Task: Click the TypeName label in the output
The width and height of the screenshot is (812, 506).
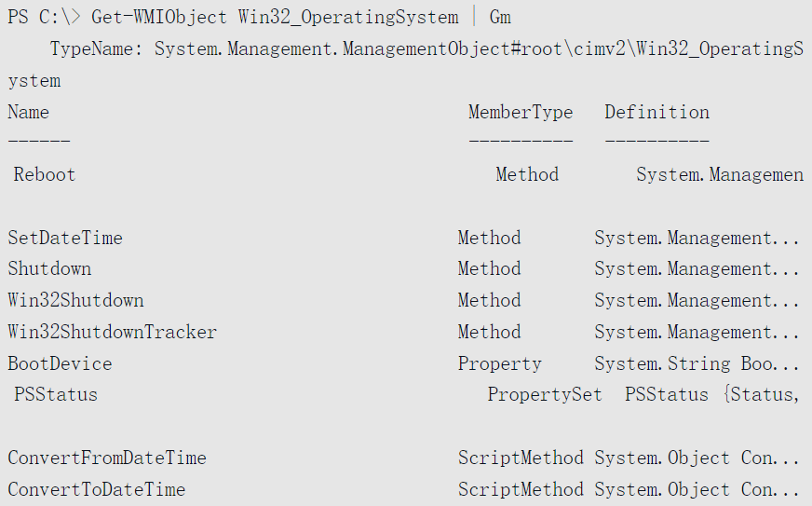Action: [96, 48]
